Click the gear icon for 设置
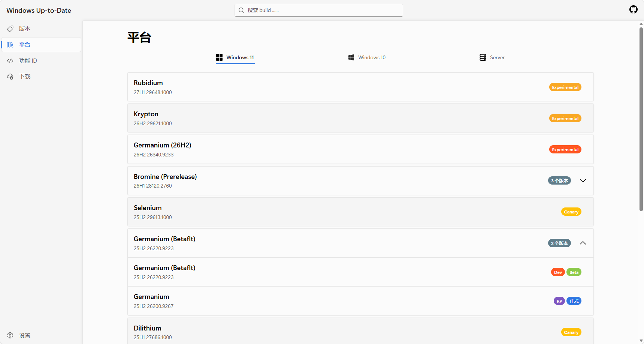The height and width of the screenshot is (344, 644). (x=10, y=335)
